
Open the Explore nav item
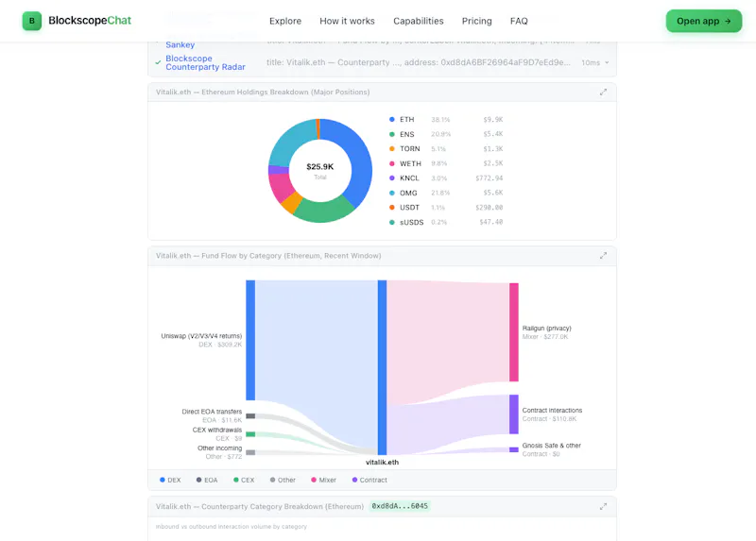tap(285, 21)
